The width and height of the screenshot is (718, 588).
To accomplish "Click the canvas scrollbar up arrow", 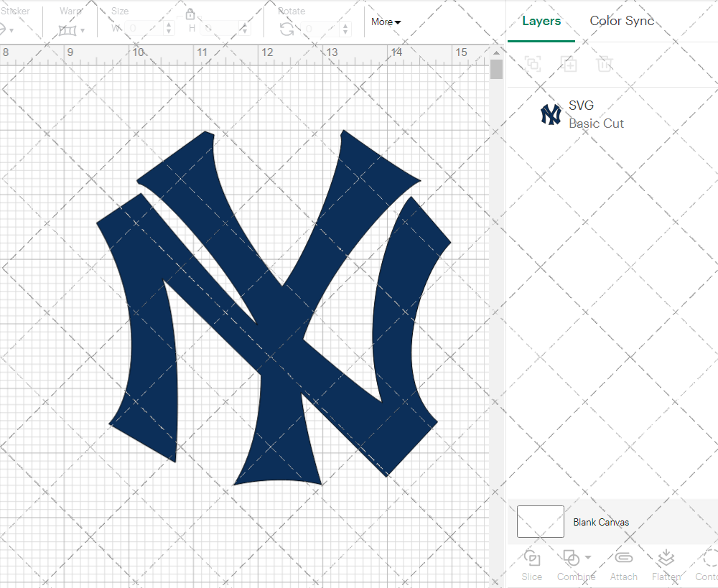I will (496, 52).
